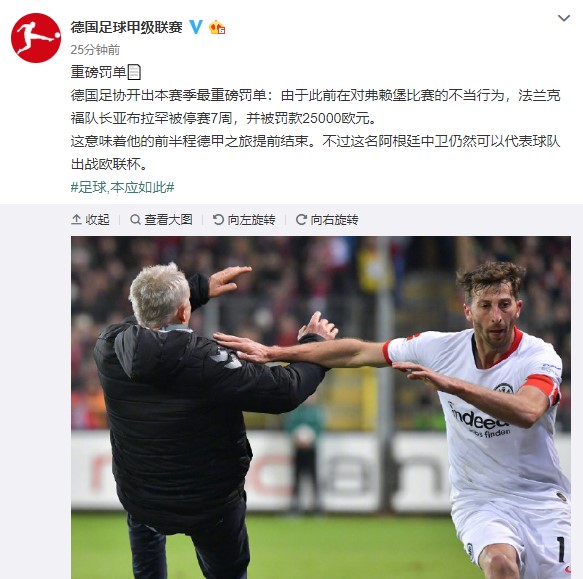
Task: Open the 25分钟前 timestamp link
Action: click(x=95, y=49)
